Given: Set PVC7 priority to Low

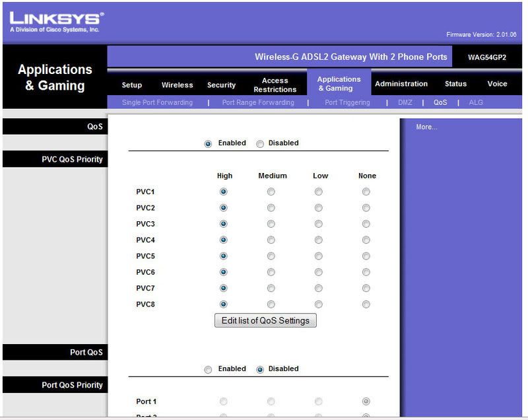Looking at the screenshot, I should pos(318,289).
